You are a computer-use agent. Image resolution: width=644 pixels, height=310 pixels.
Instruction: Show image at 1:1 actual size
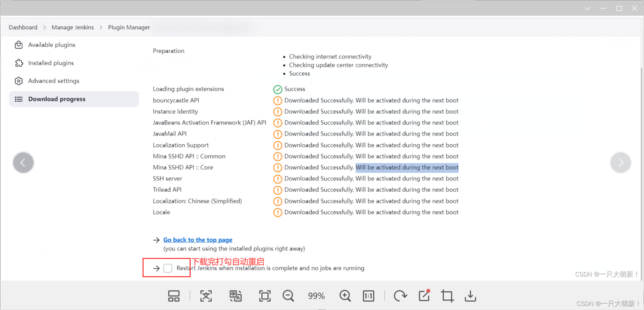pos(368,296)
